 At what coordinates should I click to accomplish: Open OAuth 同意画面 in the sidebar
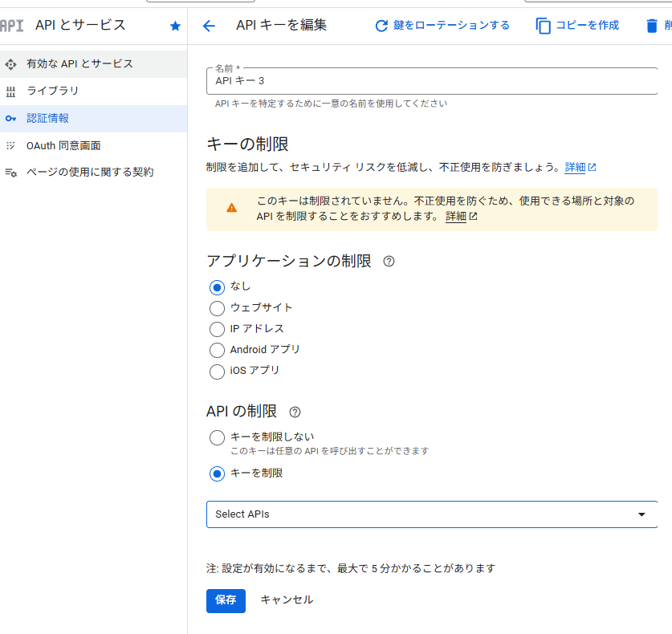[93, 145]
